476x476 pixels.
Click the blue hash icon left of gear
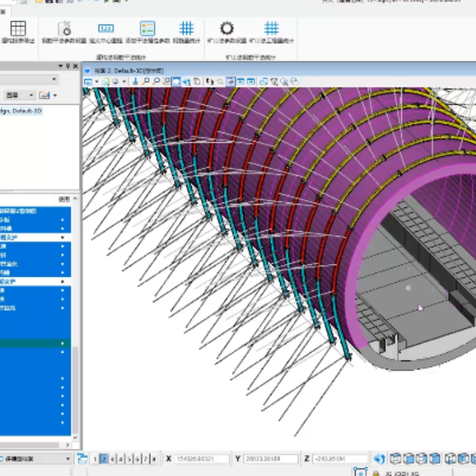pyautogui.click(x=186, y=29)
